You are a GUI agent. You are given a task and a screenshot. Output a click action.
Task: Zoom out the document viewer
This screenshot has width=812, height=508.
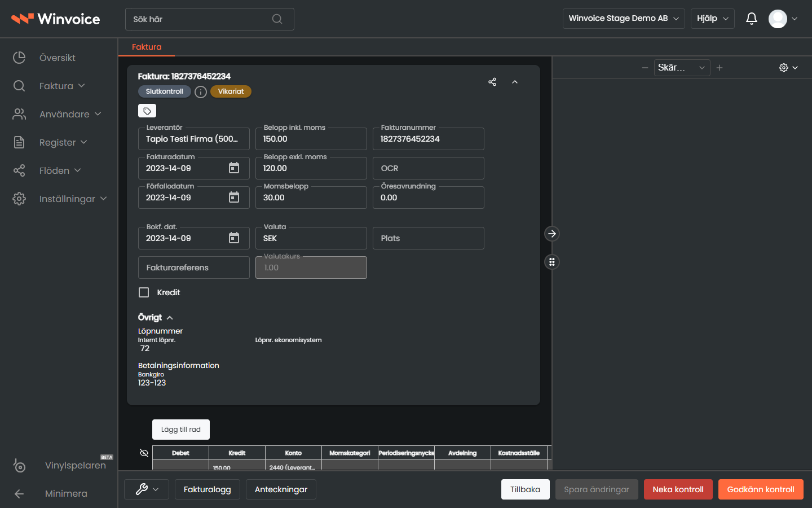coord(645,68)
